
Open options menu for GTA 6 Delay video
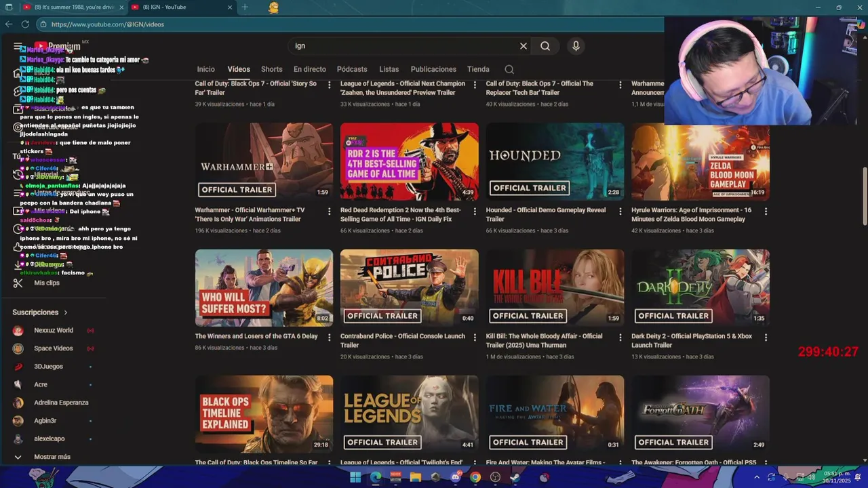pos(330,337)
